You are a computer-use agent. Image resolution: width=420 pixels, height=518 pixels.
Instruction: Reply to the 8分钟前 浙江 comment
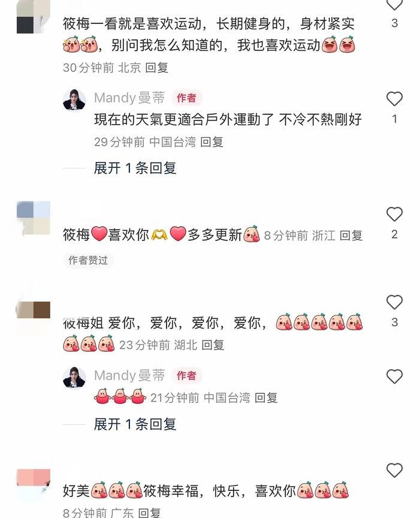(x=351, y=236)
